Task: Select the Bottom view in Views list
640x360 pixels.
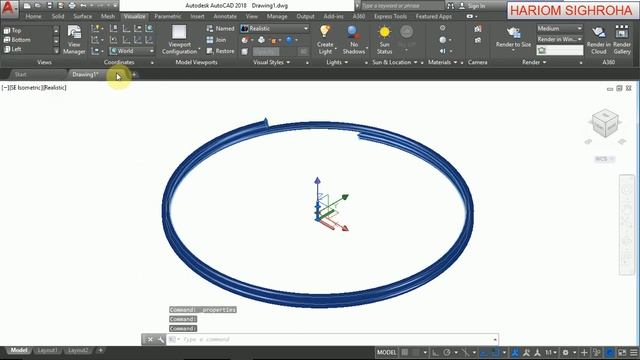Action: click(17, 40)
